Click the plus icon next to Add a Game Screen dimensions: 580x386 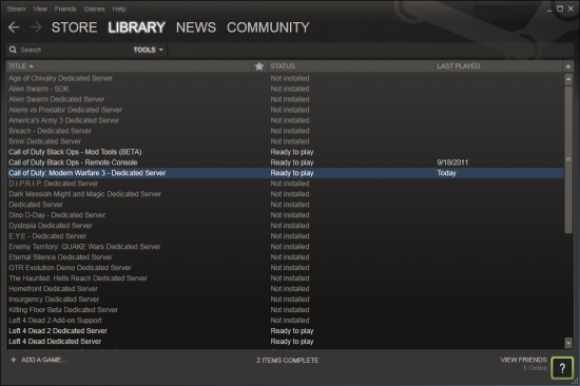click(13, 360)
